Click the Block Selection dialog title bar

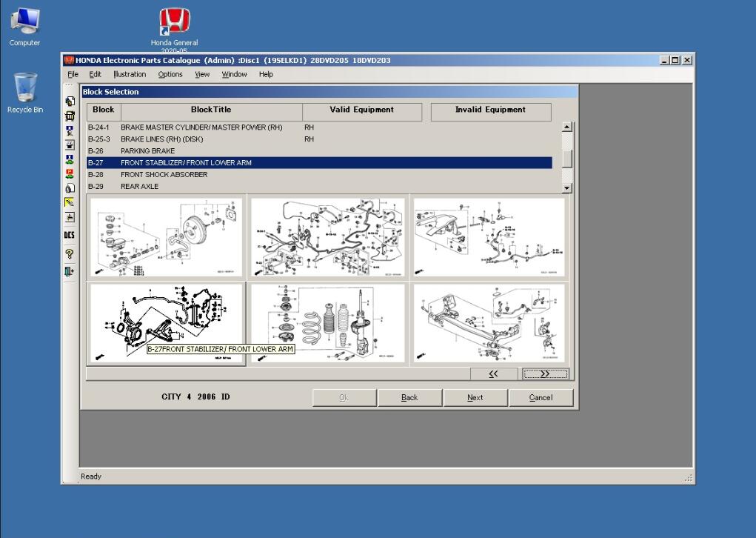pyautogui.click(x=330, y=92)
